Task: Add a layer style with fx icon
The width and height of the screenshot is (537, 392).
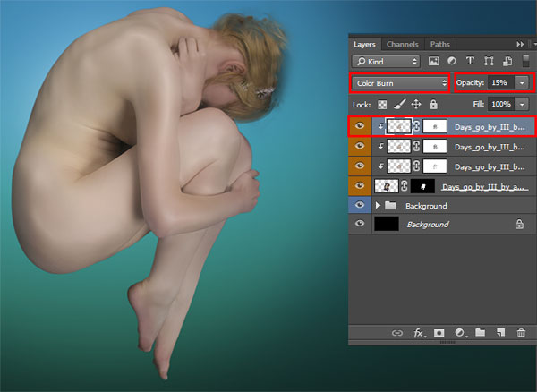Action: [419, 333]
